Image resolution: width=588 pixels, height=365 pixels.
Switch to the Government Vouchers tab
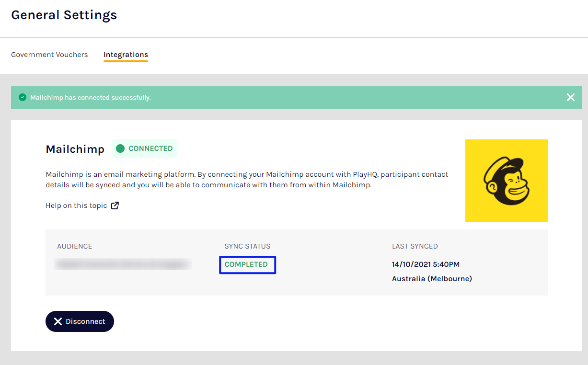[49, 55]
